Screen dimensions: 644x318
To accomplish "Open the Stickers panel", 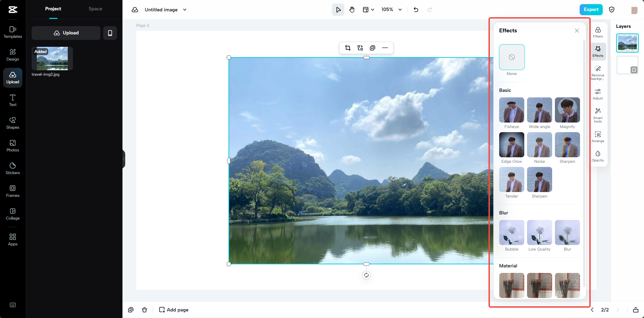I will tap(13, 169).
